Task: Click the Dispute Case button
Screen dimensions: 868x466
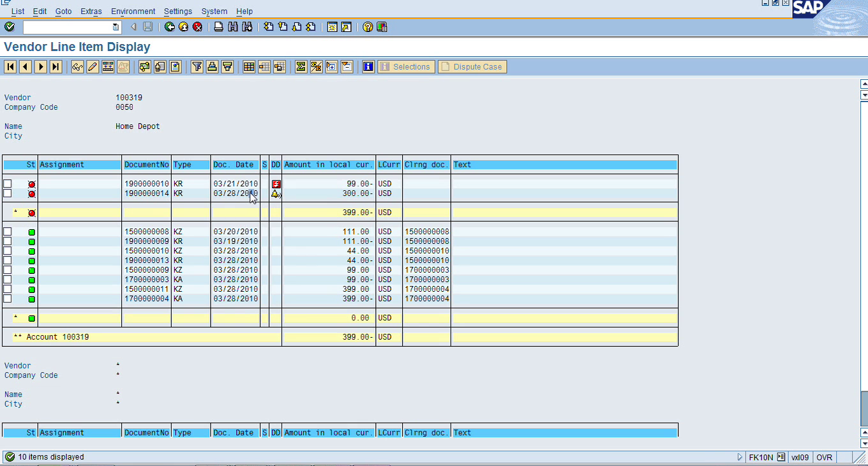Action: click(472, 66)
